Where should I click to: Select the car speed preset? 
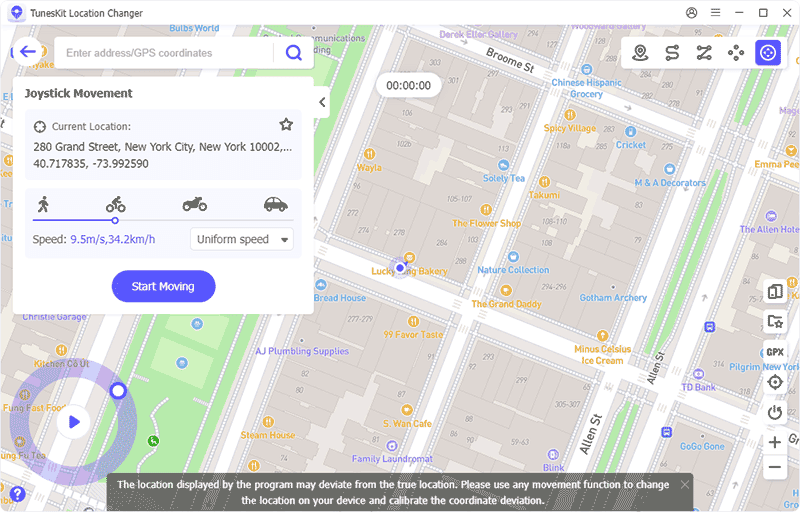275,204
